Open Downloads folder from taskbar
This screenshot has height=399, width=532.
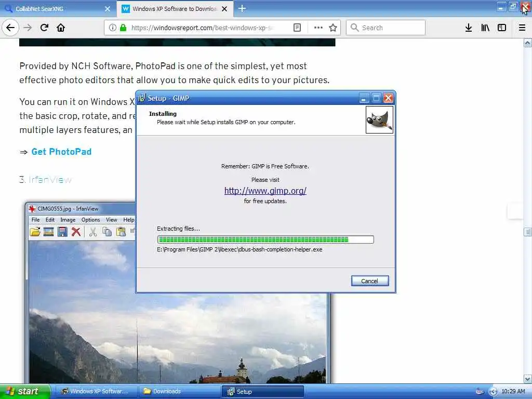[180, 392]
